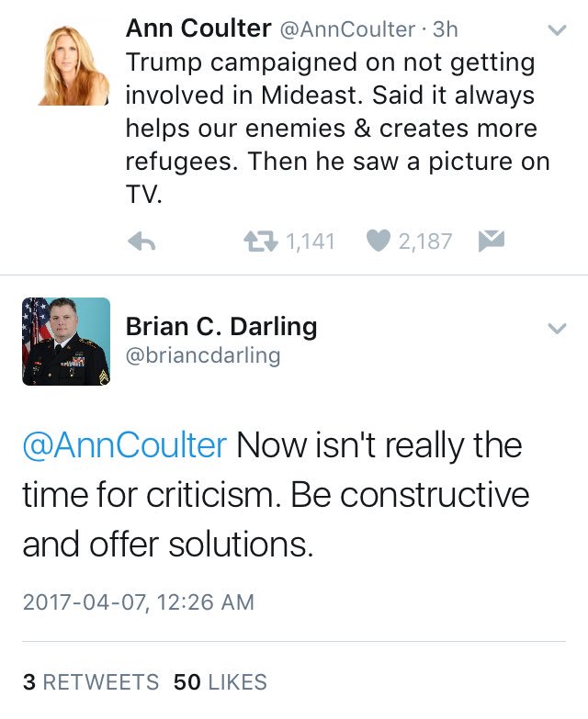Tap the envelope icon to share via message
Viewport: 588px width, 719px height.
[x=492, y=242]
